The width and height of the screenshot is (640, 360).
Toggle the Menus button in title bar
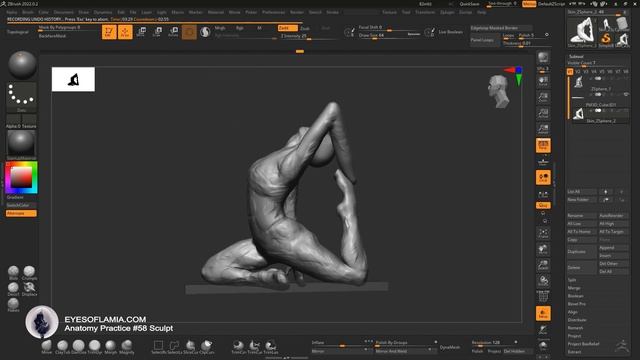pos(529,4)
